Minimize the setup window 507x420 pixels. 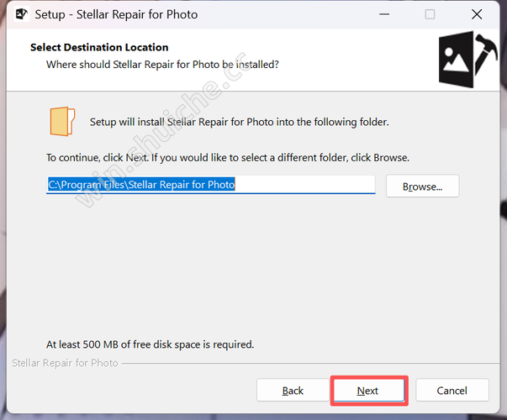384,14
